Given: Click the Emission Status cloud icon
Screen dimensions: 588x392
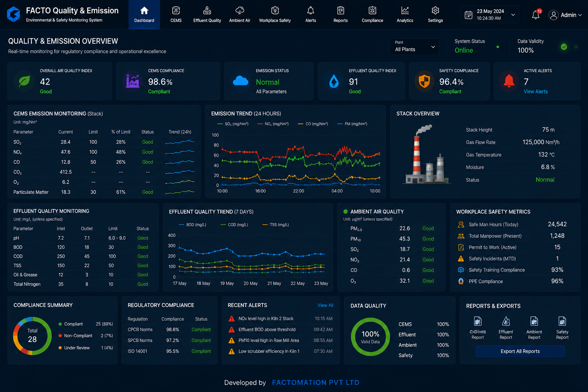Looking at the screenshot, I should 241,81.
